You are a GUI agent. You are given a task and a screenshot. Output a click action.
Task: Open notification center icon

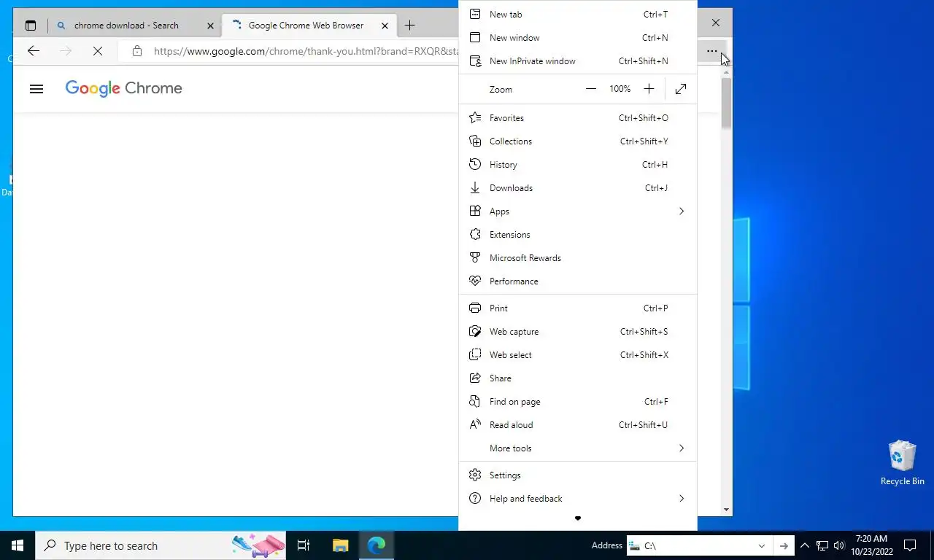point(910,545)
